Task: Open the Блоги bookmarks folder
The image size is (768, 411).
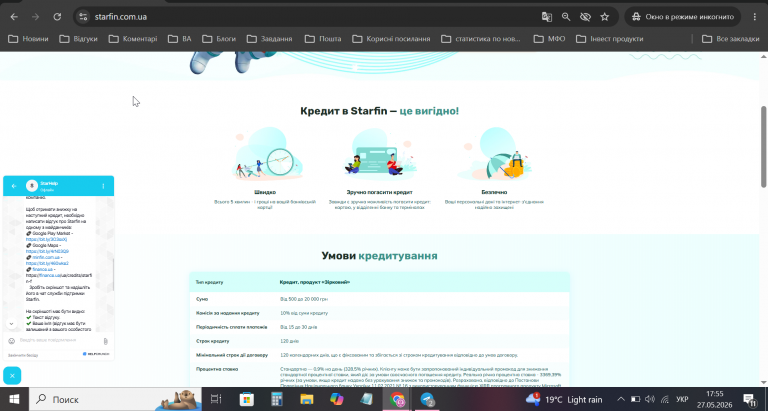Action: coord(219,39)
